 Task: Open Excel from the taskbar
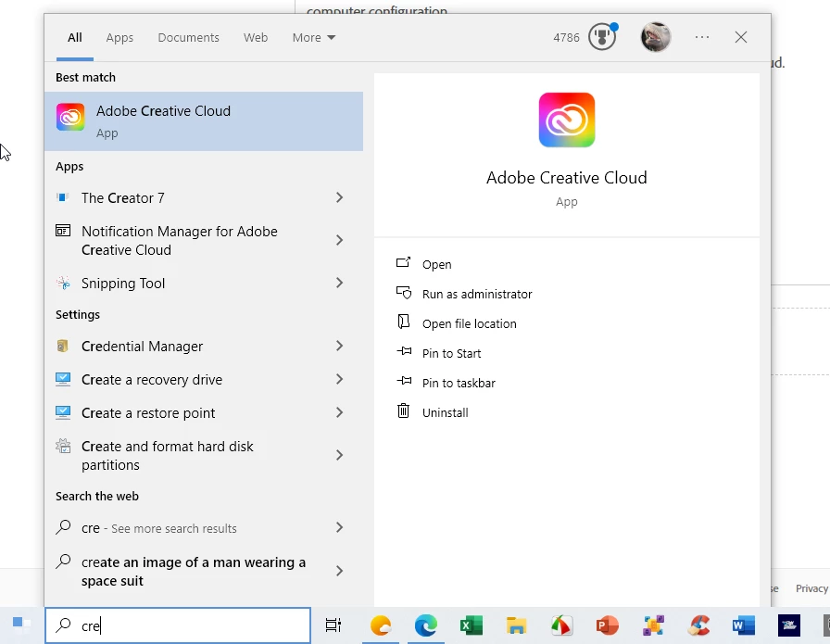click(472, 625)
